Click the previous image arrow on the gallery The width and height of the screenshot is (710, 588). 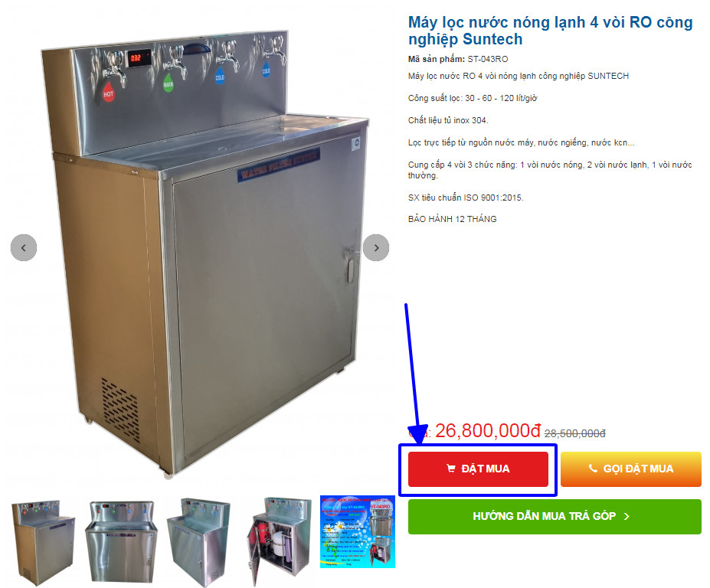coord(24,247)
